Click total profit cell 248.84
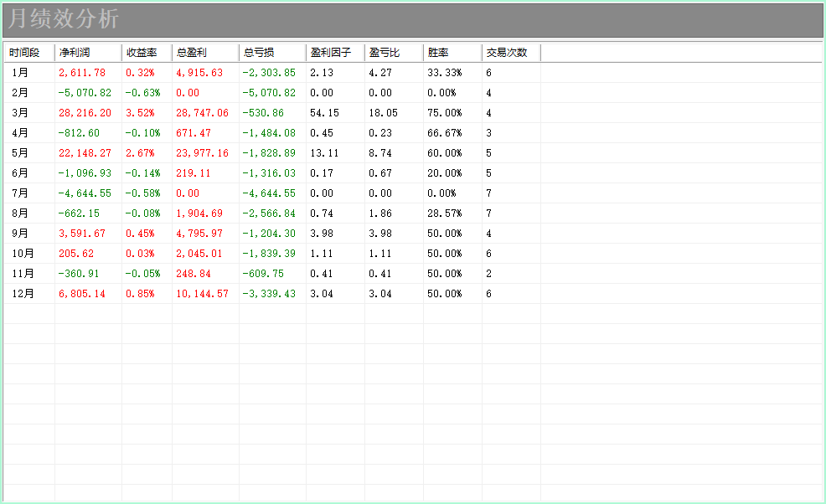826x504 pixels. pos(194,273)
